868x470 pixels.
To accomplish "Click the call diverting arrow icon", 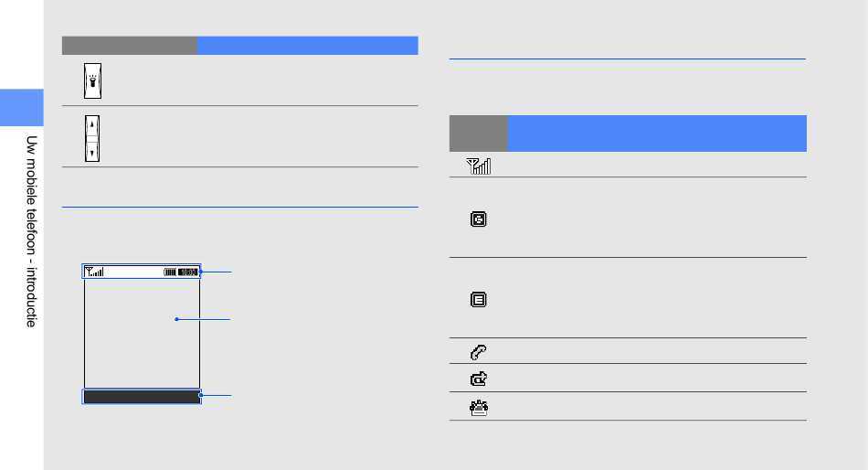I will [478, 379].
